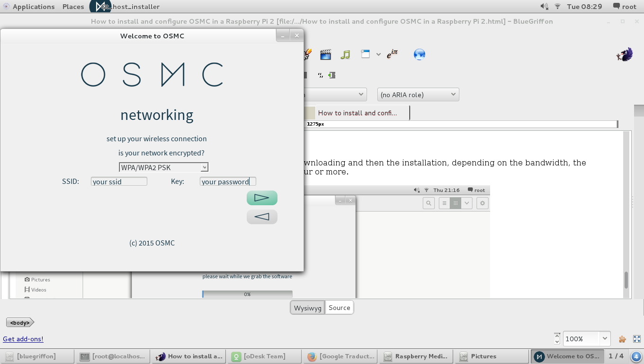Click the Videos sidebar item behind installer
The height and width of the screenshot is (364, 644).
point(36,290)
